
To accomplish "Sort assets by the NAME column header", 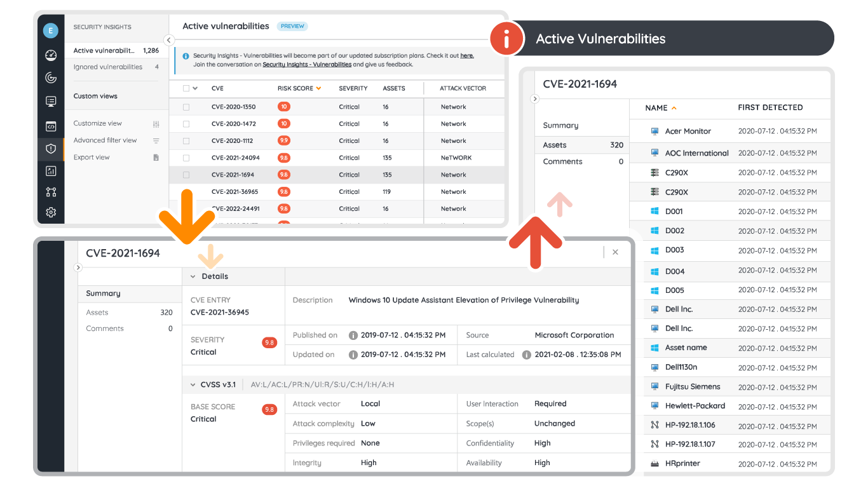I will (661, 108).
